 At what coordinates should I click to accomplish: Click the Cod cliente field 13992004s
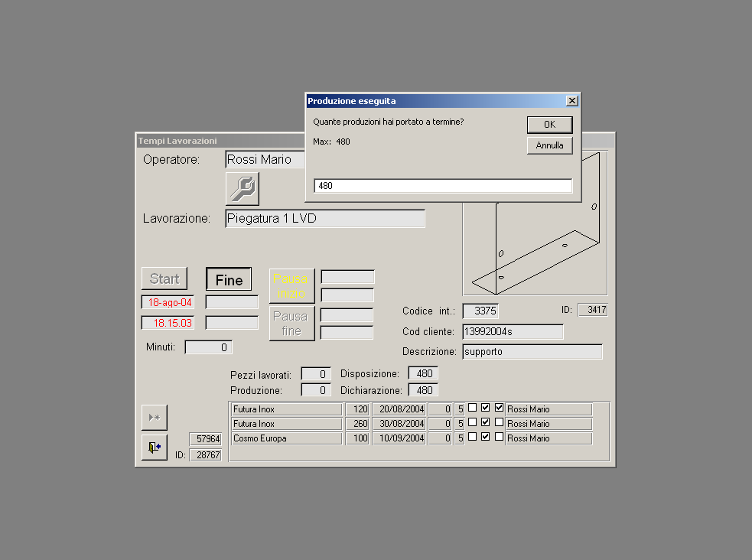tap(513, 332)
